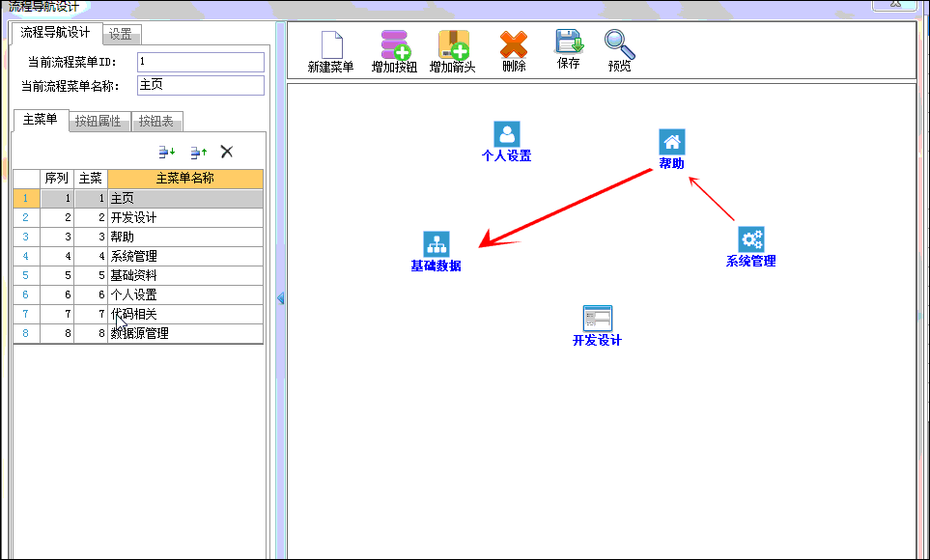Click the 开发设计 label on canvas
The image size is (930, 560).
[x=597, y=341]
